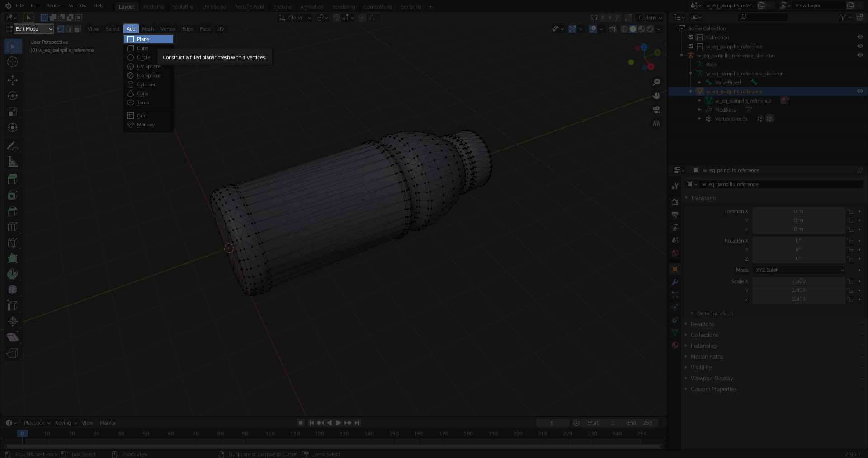
Task: Open the Global orientation dropdown
Action: (x=295, y=18)
